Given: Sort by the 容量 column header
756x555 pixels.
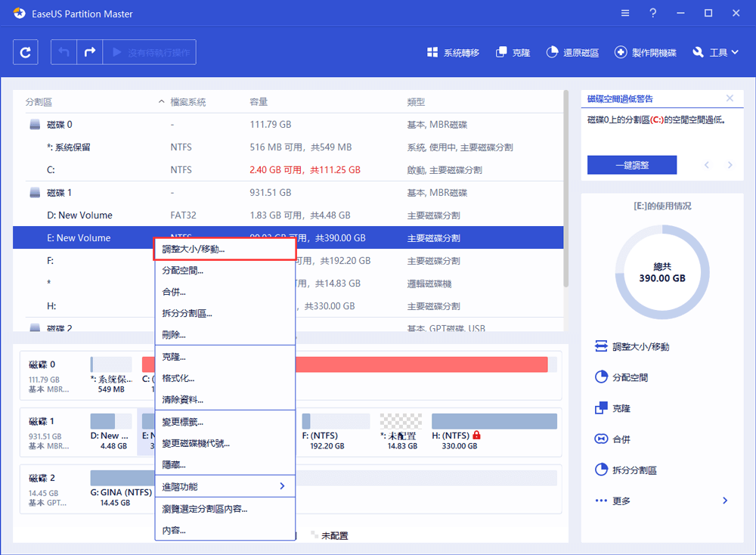Looking at the screenshot, I should coord(259,102).
